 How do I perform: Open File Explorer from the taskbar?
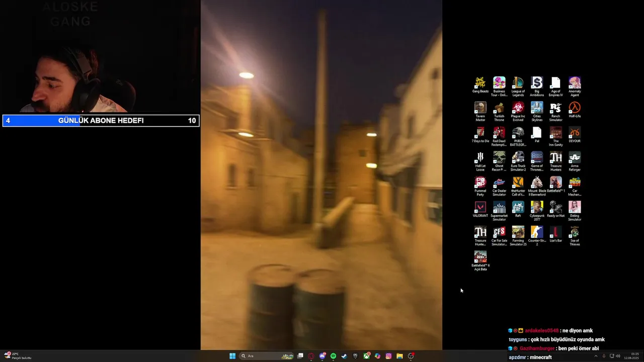pos(399,356)
